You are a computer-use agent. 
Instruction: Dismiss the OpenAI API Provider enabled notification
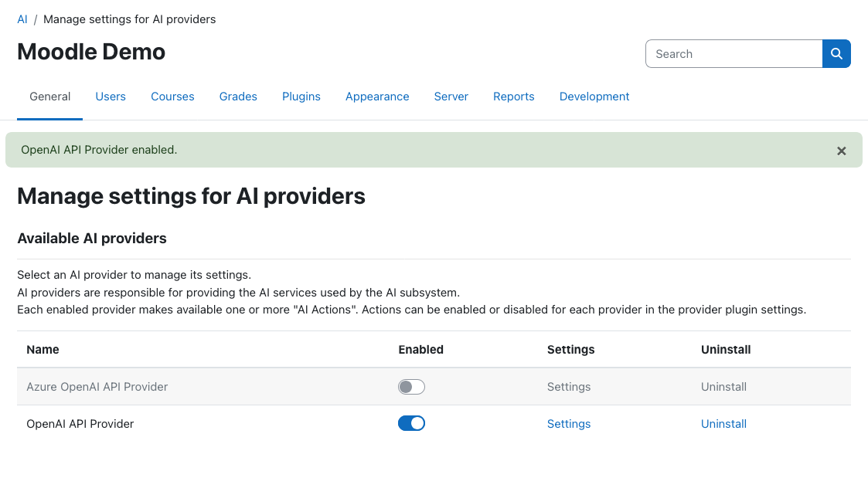842,151
